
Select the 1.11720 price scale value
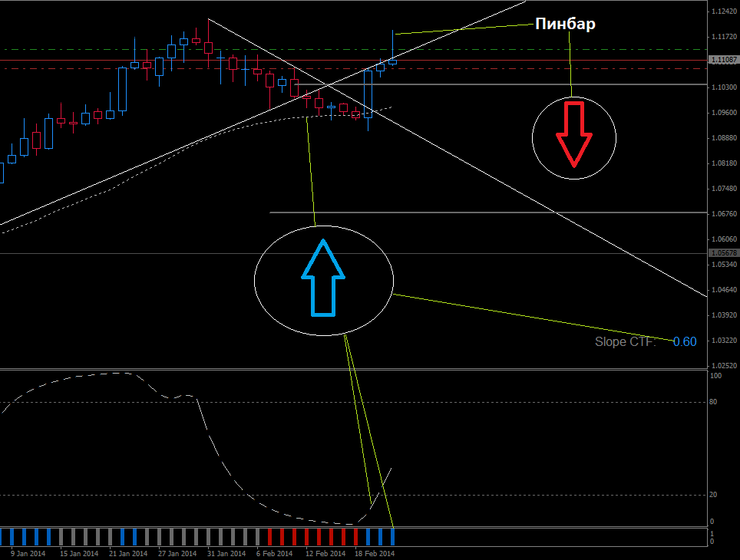pyautogui.click(x=724, y=37)
